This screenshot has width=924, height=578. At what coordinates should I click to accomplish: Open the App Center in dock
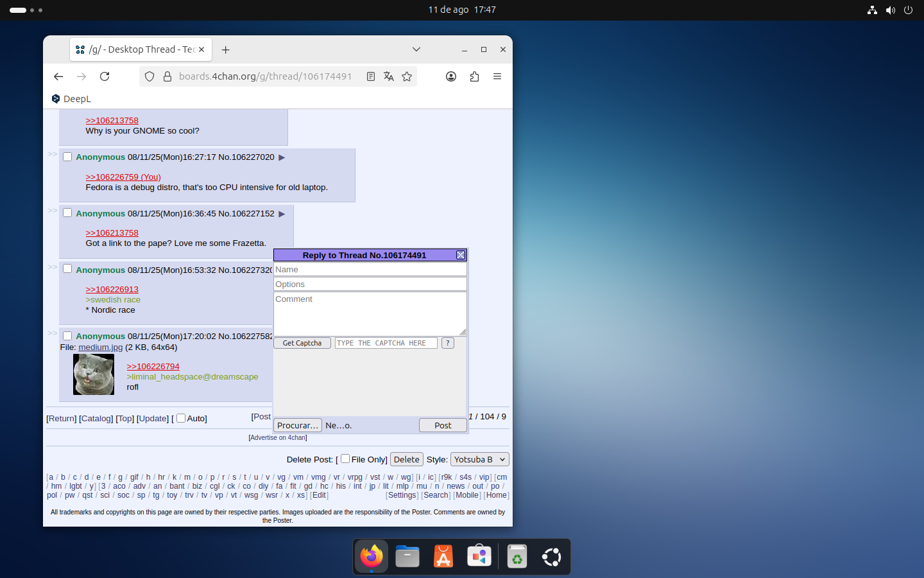coord(479,556)
